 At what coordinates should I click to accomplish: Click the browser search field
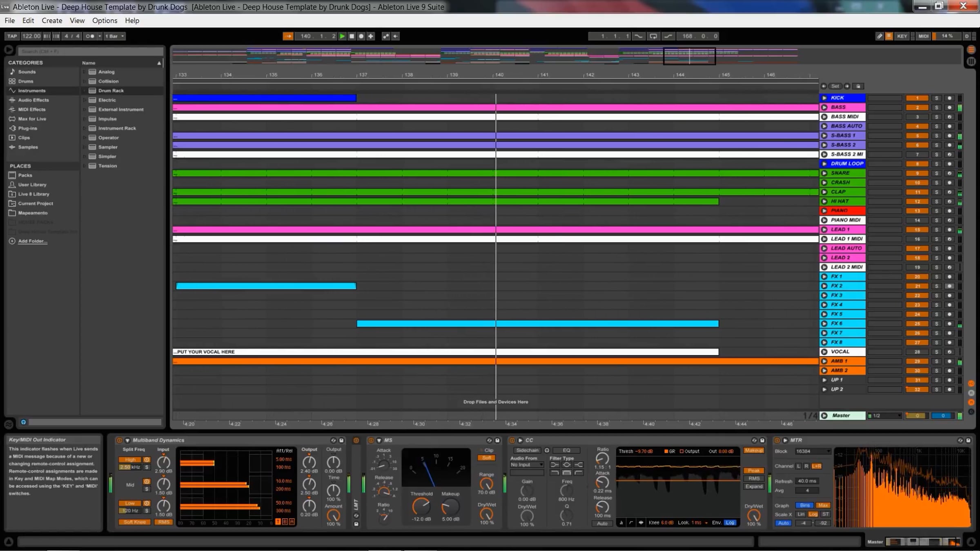(x=90, y=51)
